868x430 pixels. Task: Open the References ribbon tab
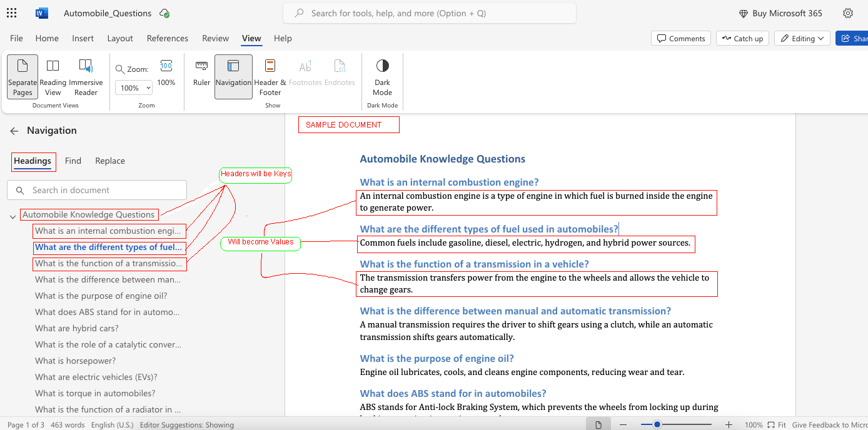pos(167,38)
